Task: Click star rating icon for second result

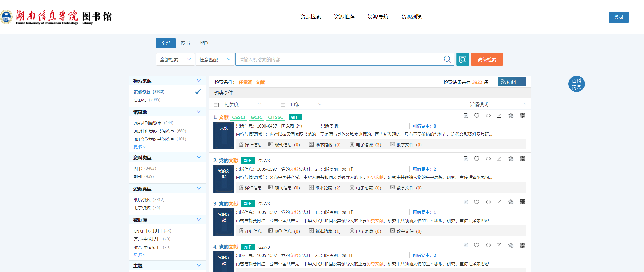Action: click(x=511, y=159)
